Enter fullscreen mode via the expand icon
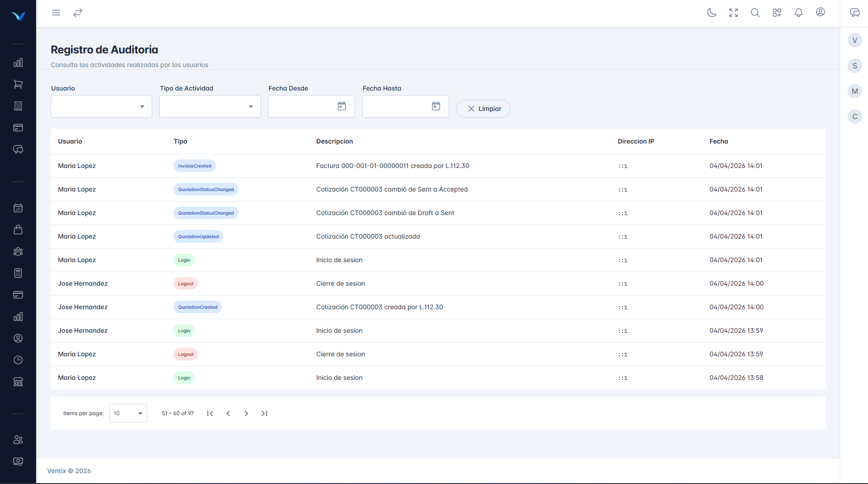Image resolution: width=868 pixels, height=484 pixels. [734, 13]
